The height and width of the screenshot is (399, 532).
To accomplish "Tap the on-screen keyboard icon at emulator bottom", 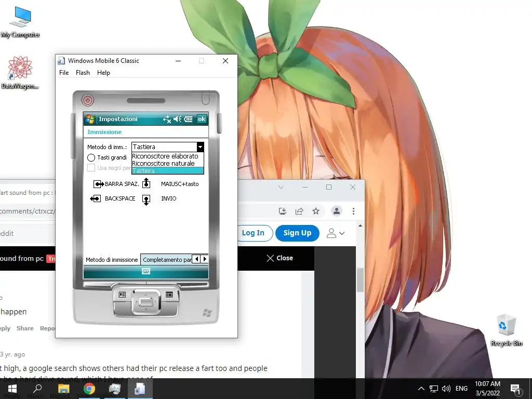I will 146,271.
